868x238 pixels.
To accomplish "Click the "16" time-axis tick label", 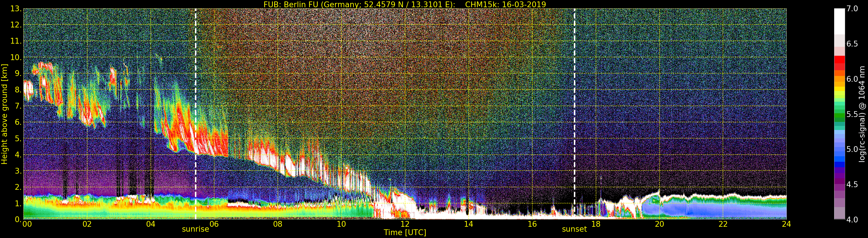I will tap(532, 224).
